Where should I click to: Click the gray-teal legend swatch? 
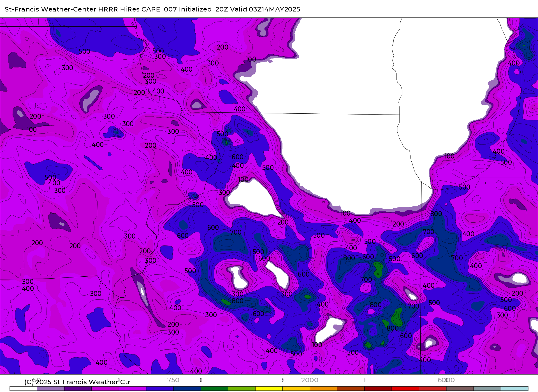pyautogui.click(x=487, y=389)
